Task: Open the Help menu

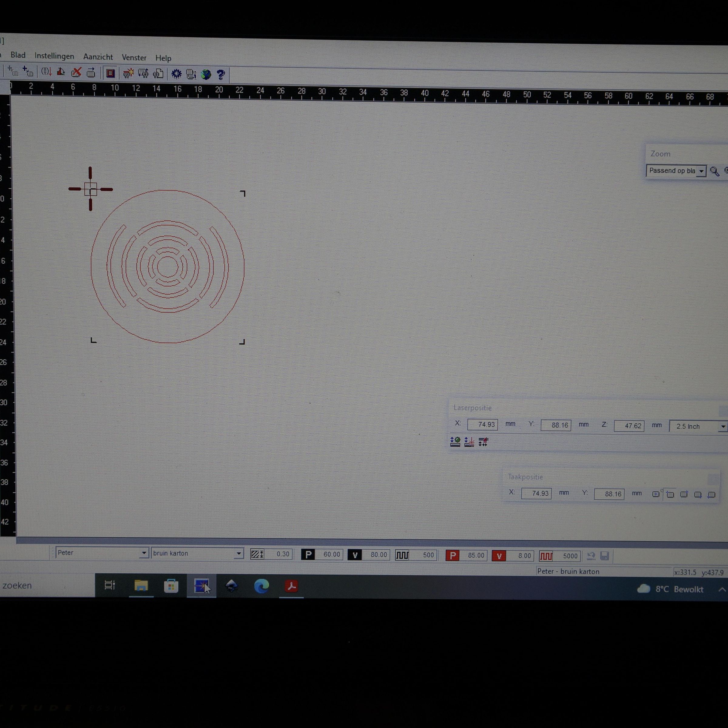Action: [163, 58]
